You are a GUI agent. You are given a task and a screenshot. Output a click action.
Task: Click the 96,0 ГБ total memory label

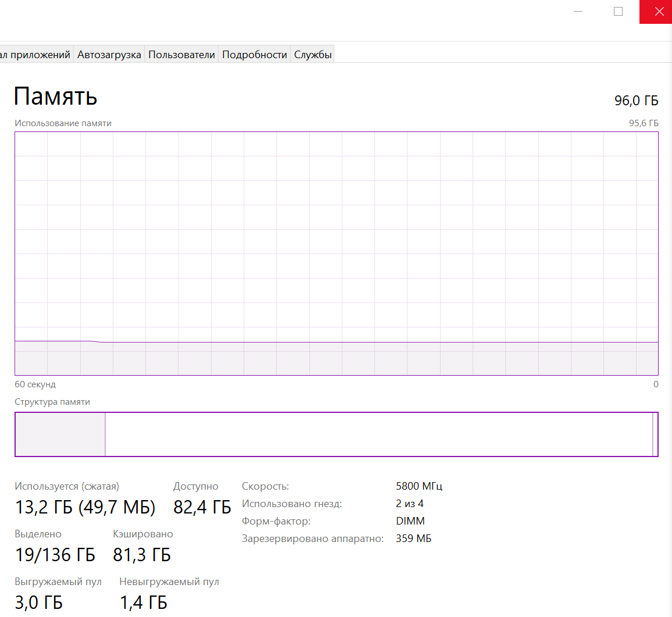pyautogui.click(x=636, y=101)
